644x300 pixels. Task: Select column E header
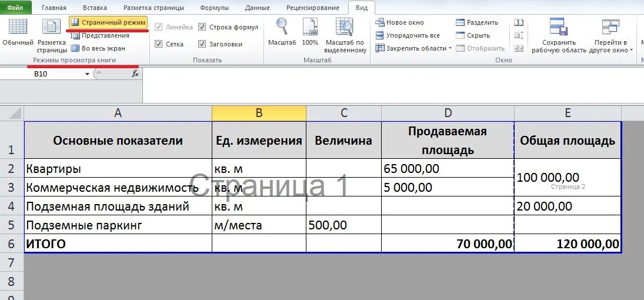point(568,114)
